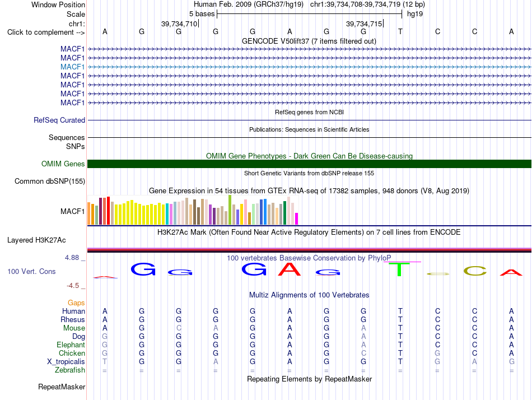Screen dimensions: 532x400
Task: Click 'Repeating Elements by RepeatMasker' title
Action: coord(309,379)
